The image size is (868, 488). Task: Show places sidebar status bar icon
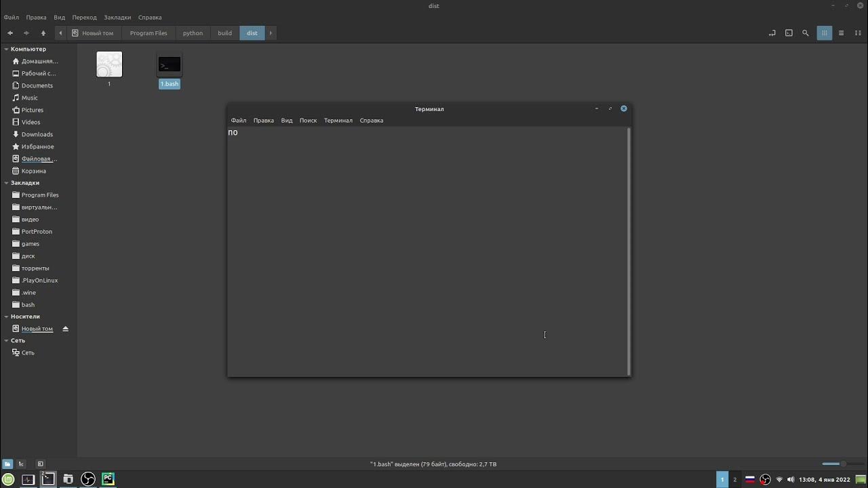(7, 464)
